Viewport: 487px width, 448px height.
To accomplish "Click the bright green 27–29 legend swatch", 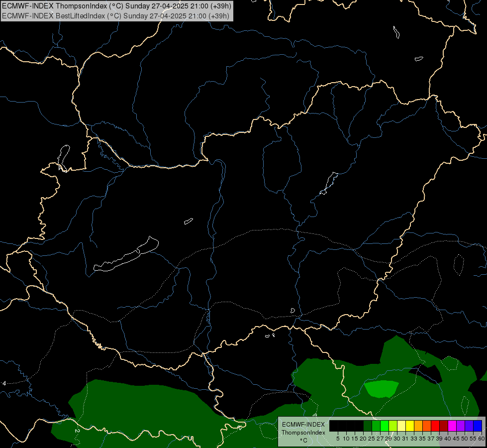I will click(x=385, y=426).
